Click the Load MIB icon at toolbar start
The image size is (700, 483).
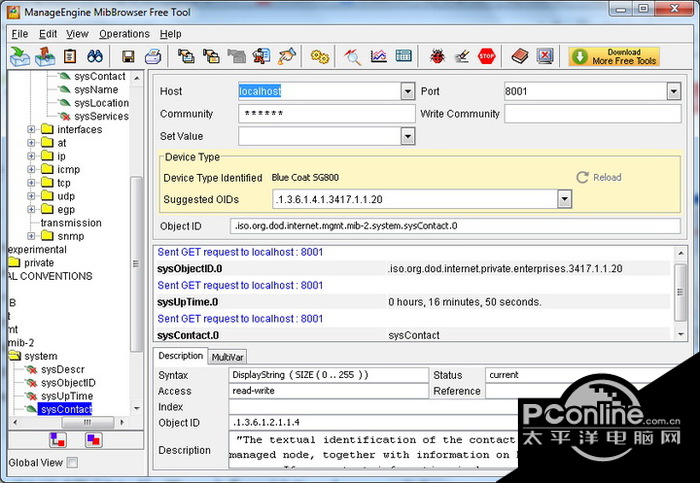[x=20, y=56]
